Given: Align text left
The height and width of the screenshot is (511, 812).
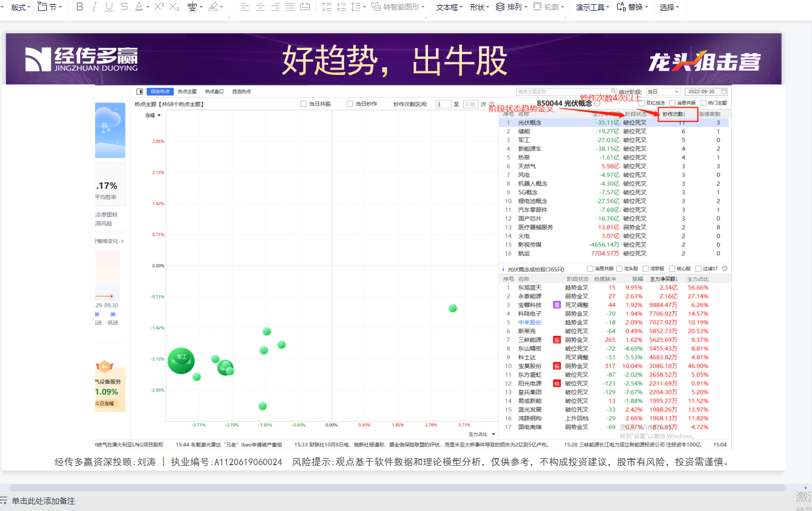Looking at the screenshot, I should click(246, 7).
